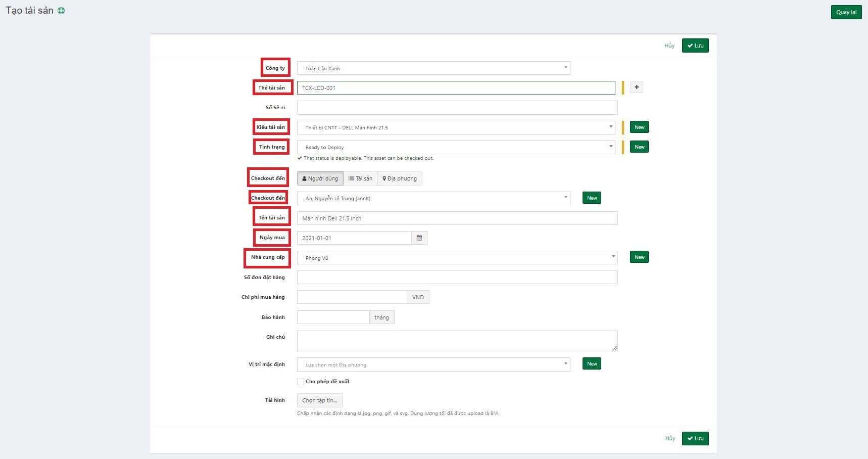Click New button beside supplier field
The height and width of the screenshot is (459, 868).
point(639,257)
